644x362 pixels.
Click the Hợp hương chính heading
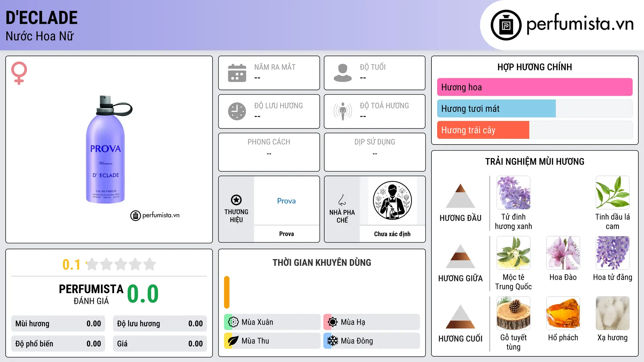pyautogui.click(x=535, y=67)
